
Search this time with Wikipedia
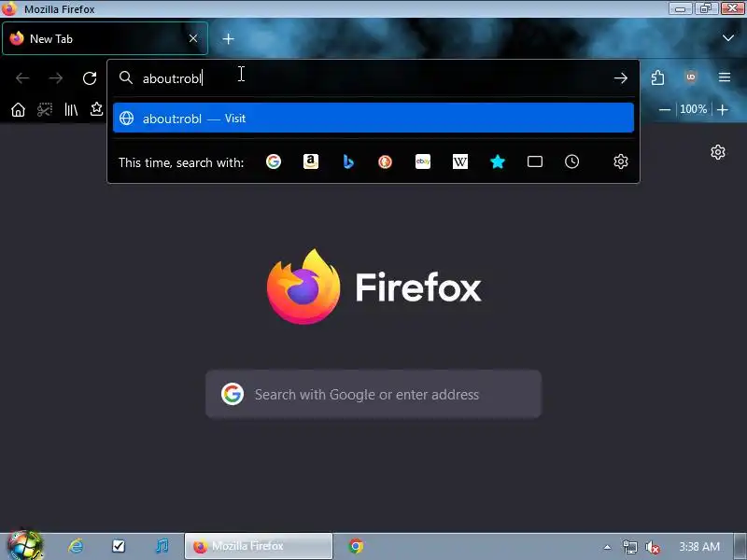click(x=459, y=161)
